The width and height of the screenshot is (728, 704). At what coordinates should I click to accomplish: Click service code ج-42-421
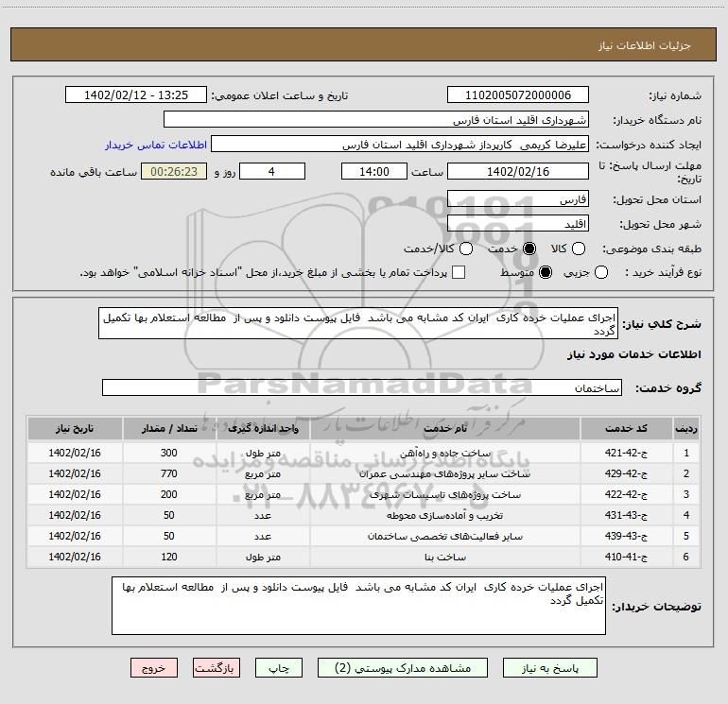click(626, 453)
